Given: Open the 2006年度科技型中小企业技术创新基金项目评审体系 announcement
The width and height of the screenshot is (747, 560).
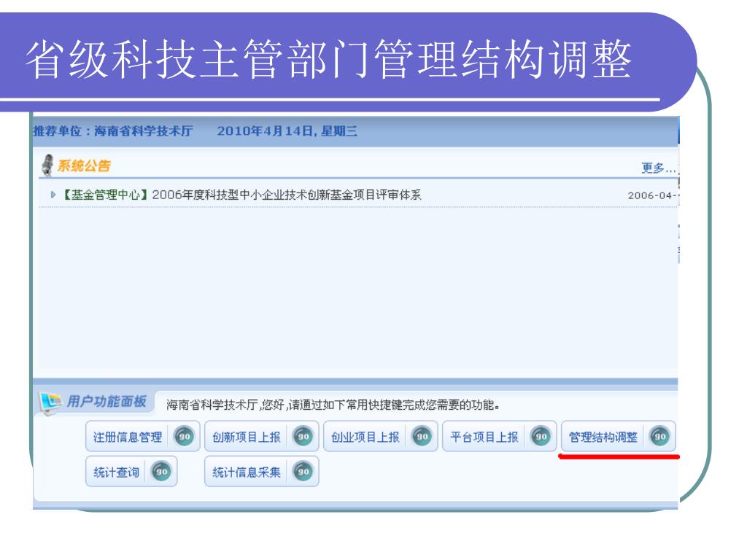Looking at the screenshot, I should [x=287, y=195].
